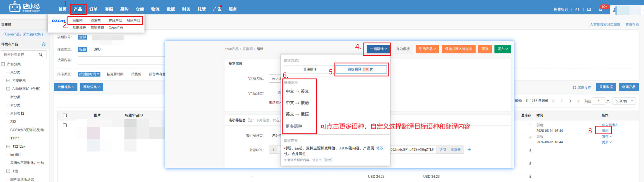Screen dimensions: 644x182
Task: Tick the first product row checkbox
Action: click(65, 125)
